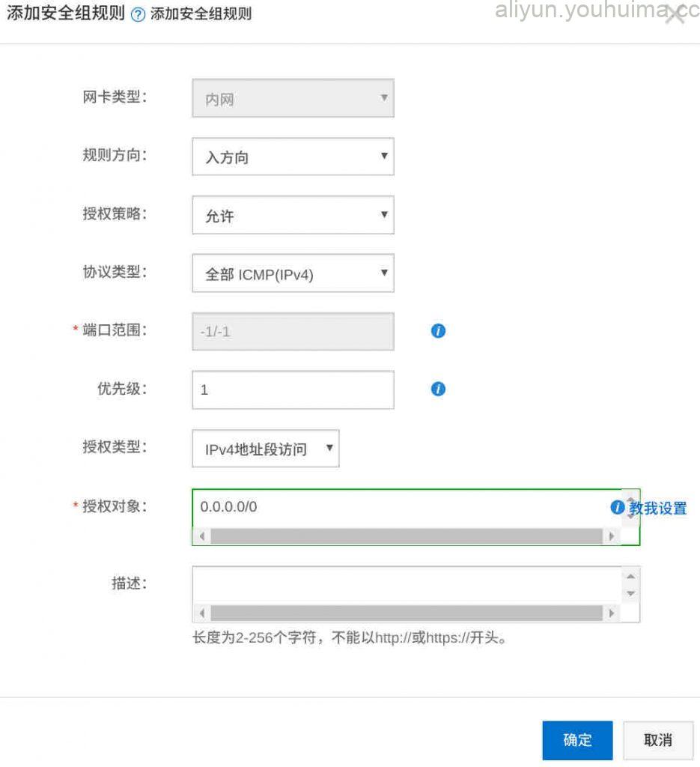Click the 端口范围 field showing -1/-1
Viewport: 700px width, 767px height.
tap(293, 331)
